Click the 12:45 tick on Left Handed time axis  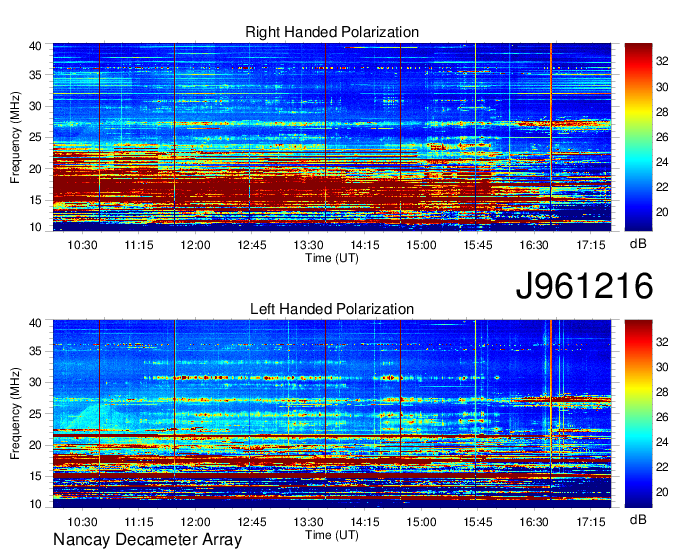[252, 522]
